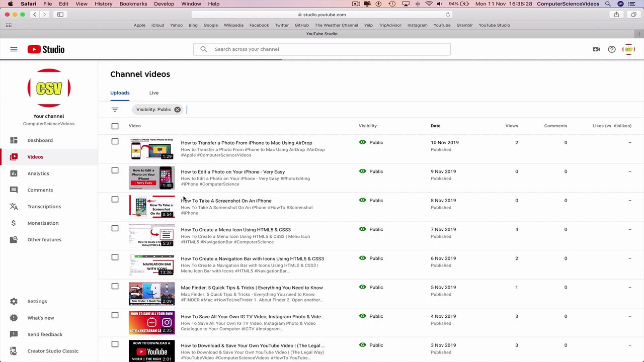Viewport: 644px width, 362px height.
Task: Open the AirDrop photo transfer video thumbnail
Action: tap(151, 149)
